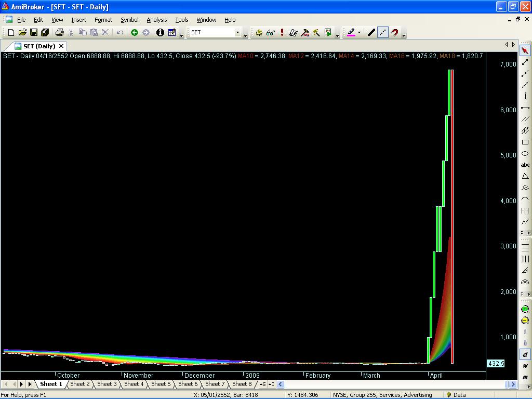Open the SET symbol dropdown
The width and height of the screenshot is (532, 399).
point(237,33)
